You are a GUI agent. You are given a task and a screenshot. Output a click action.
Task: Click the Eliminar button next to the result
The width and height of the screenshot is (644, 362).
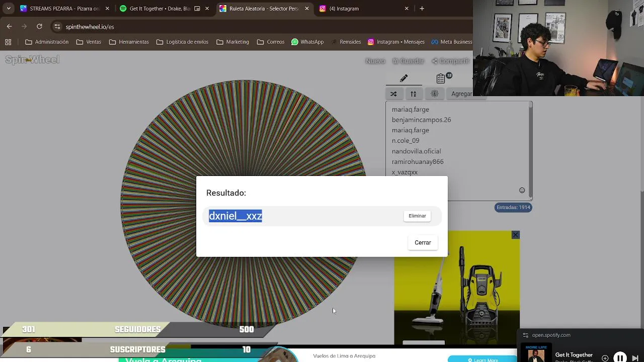click(x=417, y=216)
